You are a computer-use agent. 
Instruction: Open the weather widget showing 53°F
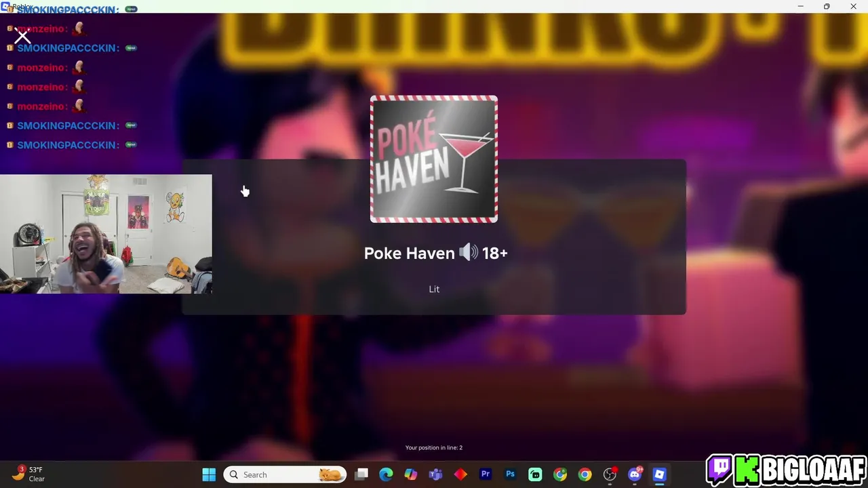(28, 474)
